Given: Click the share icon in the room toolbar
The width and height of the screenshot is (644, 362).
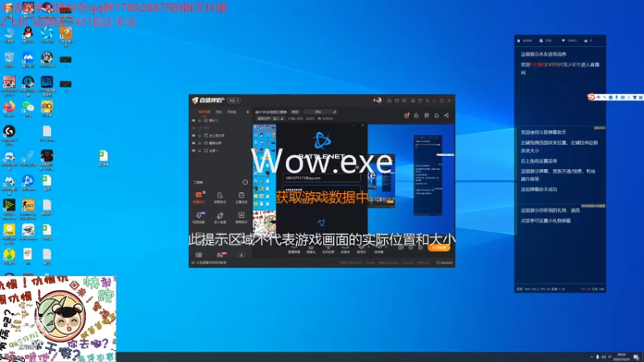Looking at the screenshot, I should coord(447,115).
